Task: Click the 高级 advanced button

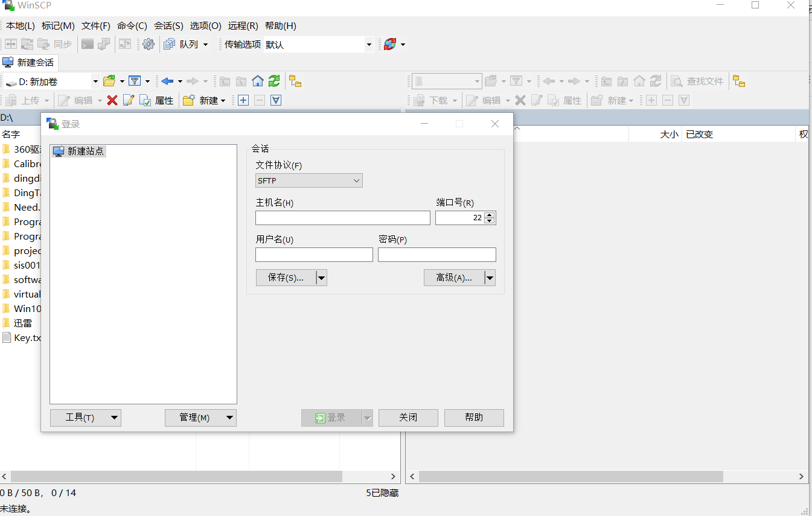Action: click(455, 278)
